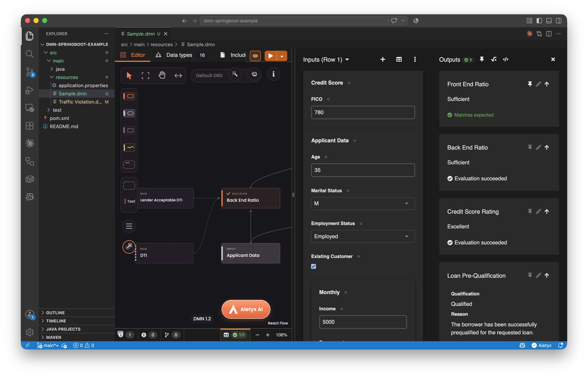Viewport: 588px width, 377px height.
Task: Uncheck the Existing Customer checkbox
Action: tap(313, 266)
